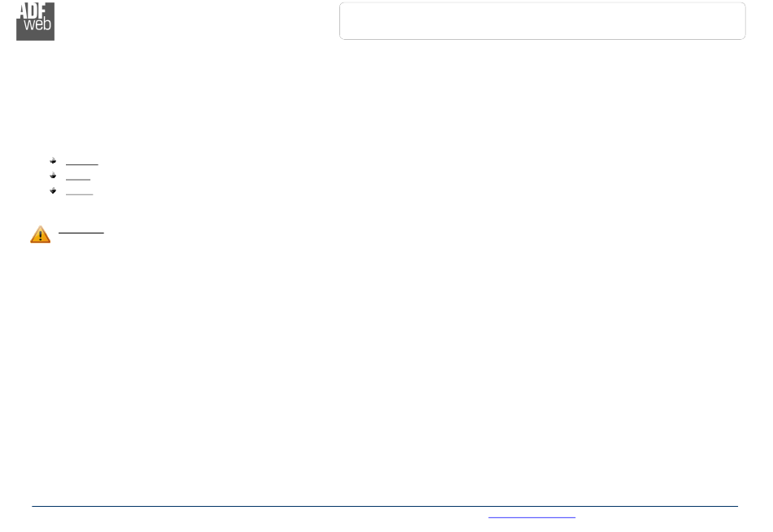
Task: Click the right end of the footer divider
Action: 736,506
